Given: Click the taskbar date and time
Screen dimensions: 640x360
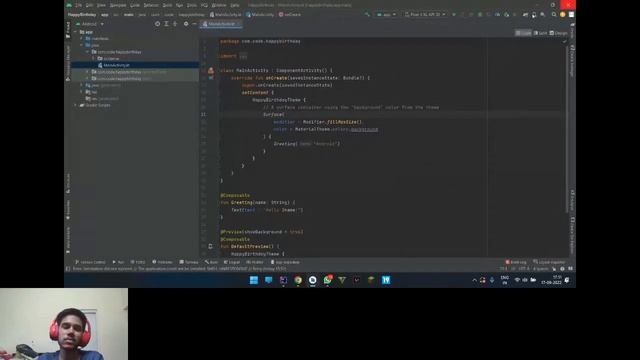Looking at the screenshot, I should coord(551,280).
